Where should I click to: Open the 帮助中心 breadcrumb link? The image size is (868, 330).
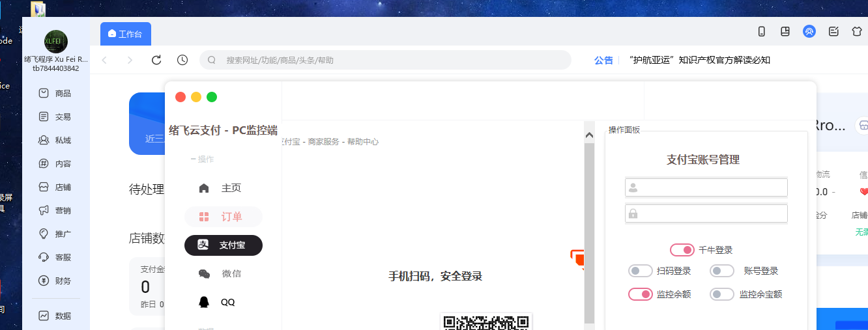[x=363, y=142]
